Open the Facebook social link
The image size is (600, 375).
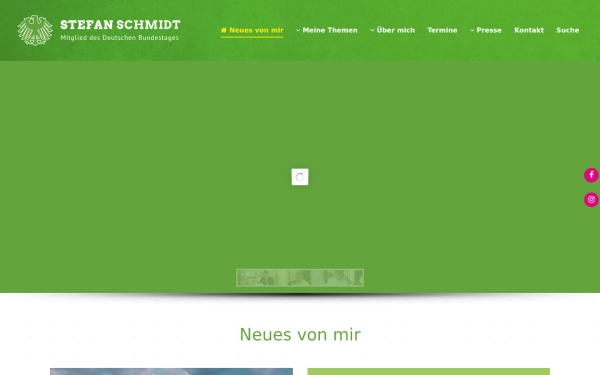click(591, 175)
